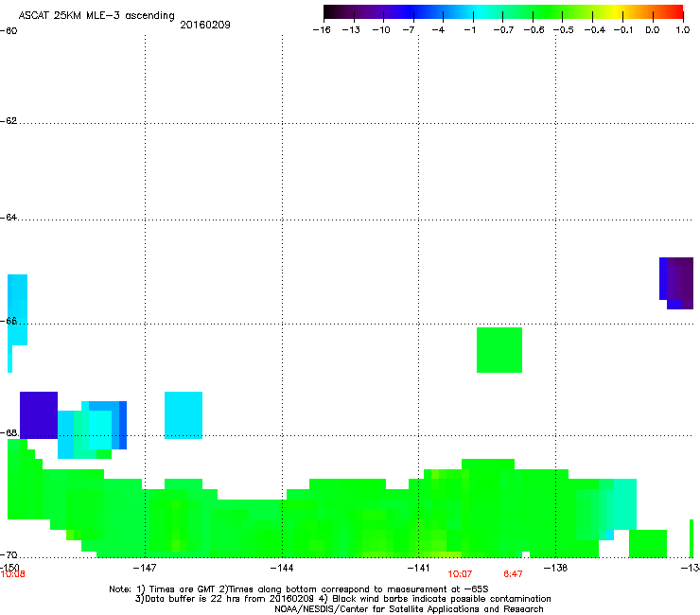The width and height of the screenshot is (700, 615).
Task: Click the -141 longitude axis label
Action: pos(418,568)
